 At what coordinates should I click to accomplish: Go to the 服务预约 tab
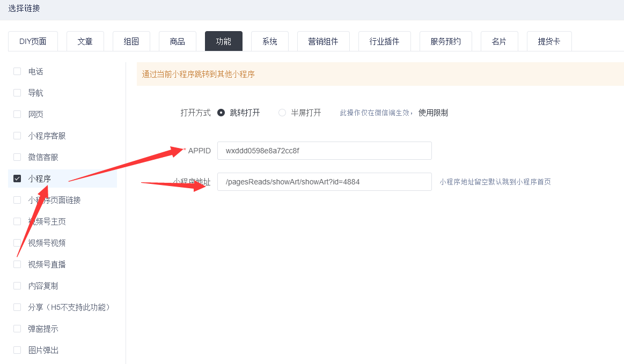pos(445,41)
